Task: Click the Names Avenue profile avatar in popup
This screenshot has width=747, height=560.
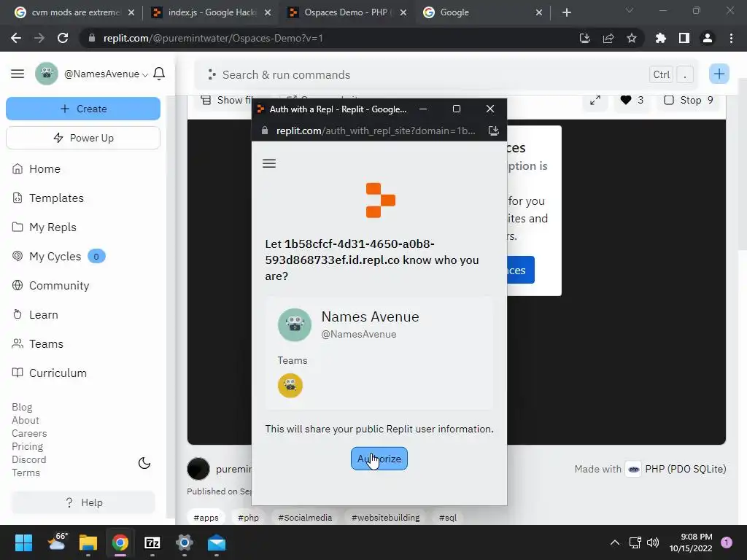Action: (x=295, y=324)
